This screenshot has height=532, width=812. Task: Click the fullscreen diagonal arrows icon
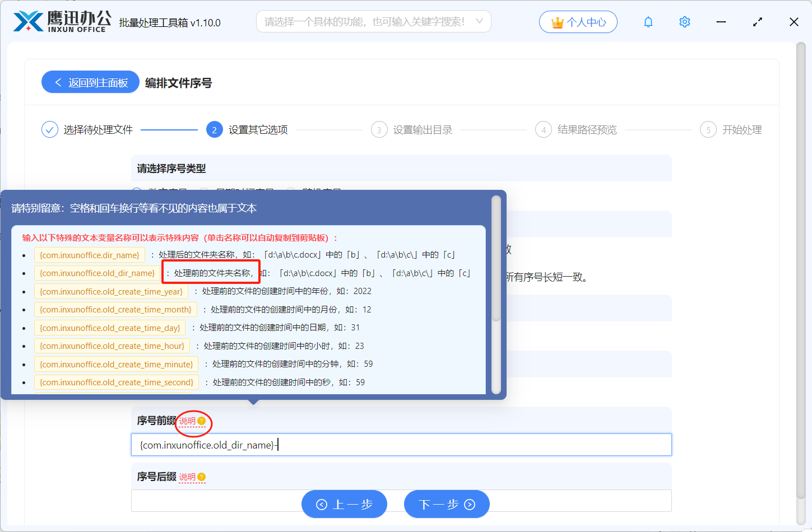click(x=757, y=21)
